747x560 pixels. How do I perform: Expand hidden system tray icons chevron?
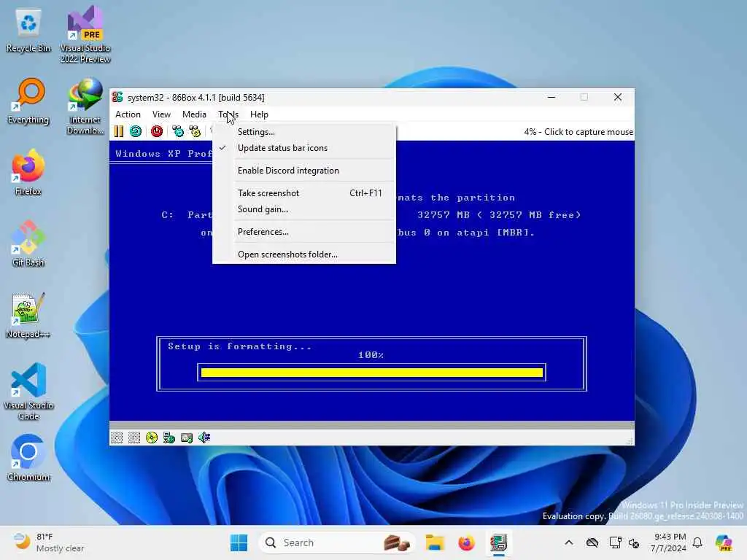point(569,542)
